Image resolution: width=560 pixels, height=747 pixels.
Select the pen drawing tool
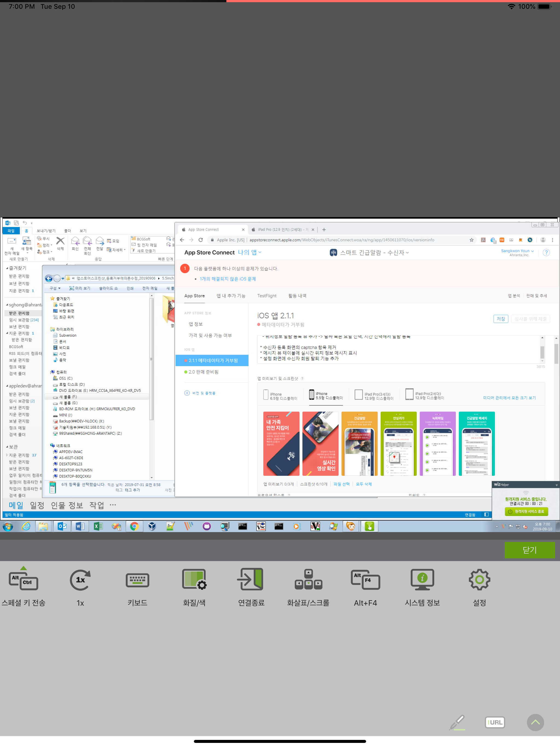click(x=457, y=722)
